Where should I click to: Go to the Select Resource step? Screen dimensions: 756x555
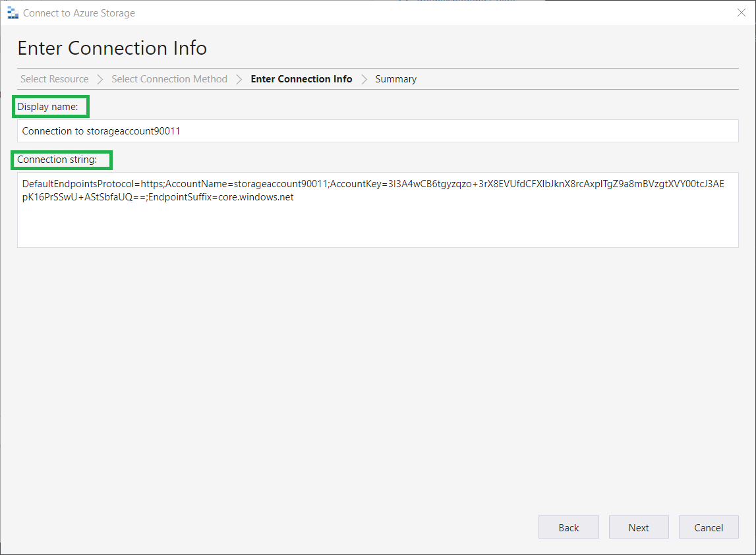(x=55, y=79)
